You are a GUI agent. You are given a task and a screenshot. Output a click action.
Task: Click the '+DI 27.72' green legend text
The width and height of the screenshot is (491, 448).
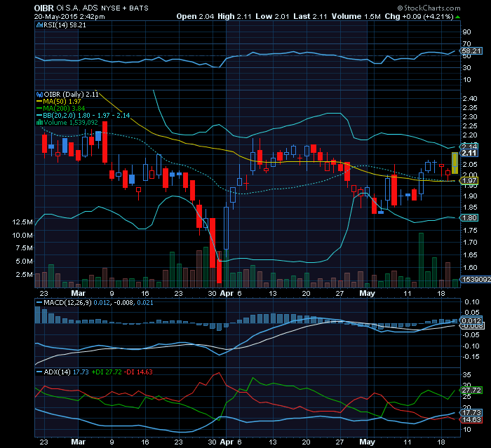point(107,372)
